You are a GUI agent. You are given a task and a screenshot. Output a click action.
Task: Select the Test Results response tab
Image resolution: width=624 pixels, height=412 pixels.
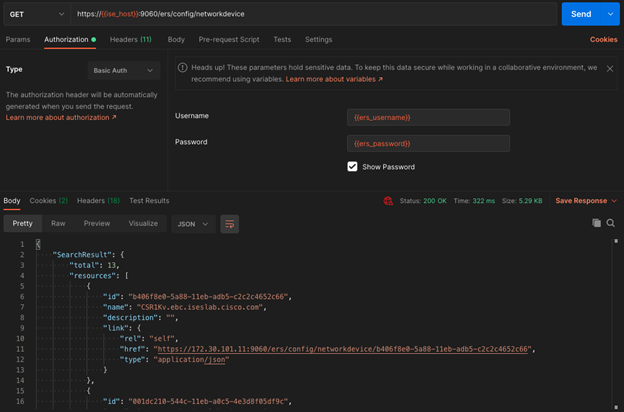[x=149, y=201]
